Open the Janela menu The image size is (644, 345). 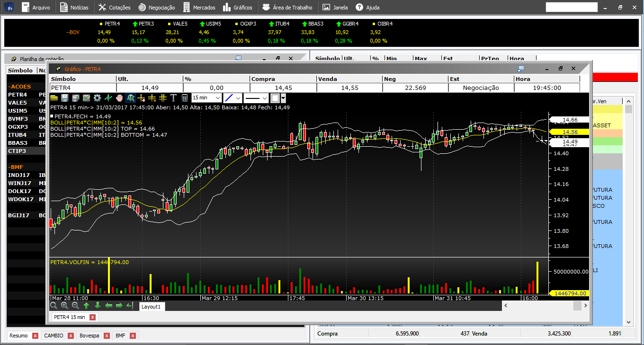[335, 8]
